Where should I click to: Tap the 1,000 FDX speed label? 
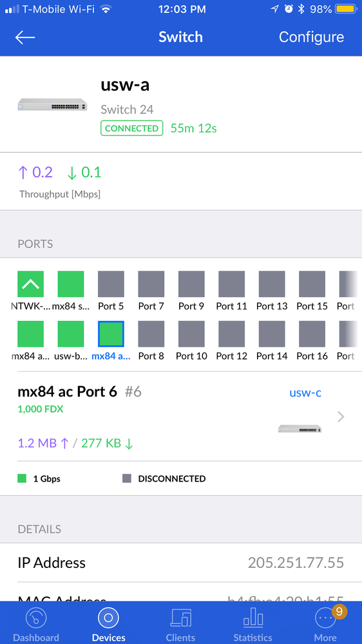click(40, 409)
